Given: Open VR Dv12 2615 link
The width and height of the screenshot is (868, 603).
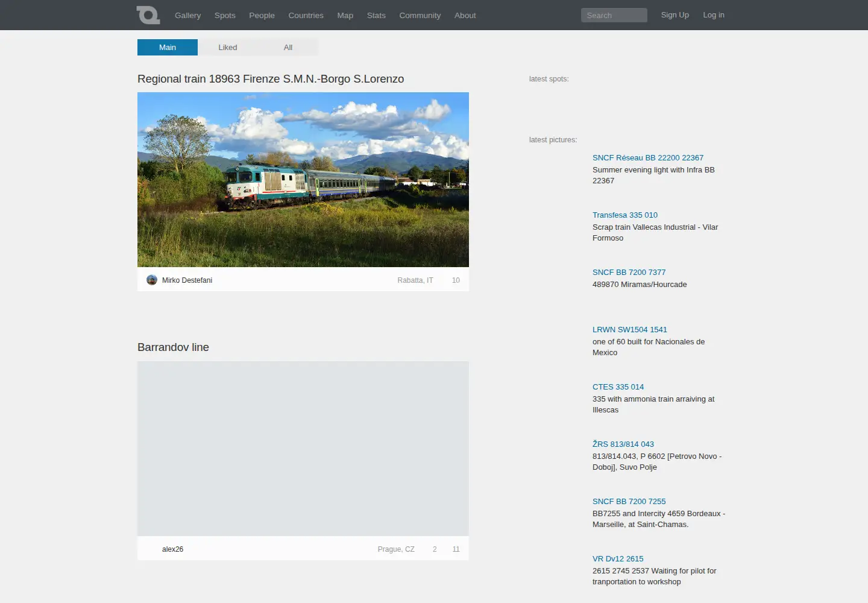Looking at the screenshot, I should coord(618,559).
